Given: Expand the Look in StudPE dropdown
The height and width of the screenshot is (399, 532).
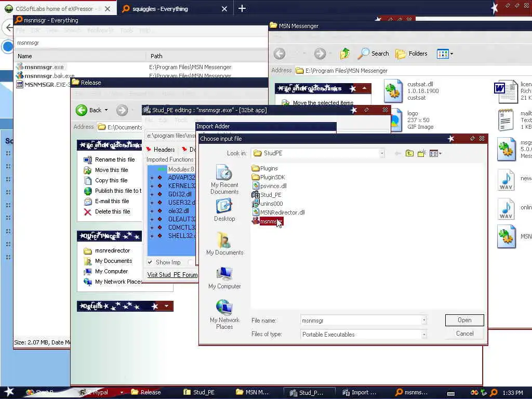Looking at the screenshot, I should [x=382, y=153].
